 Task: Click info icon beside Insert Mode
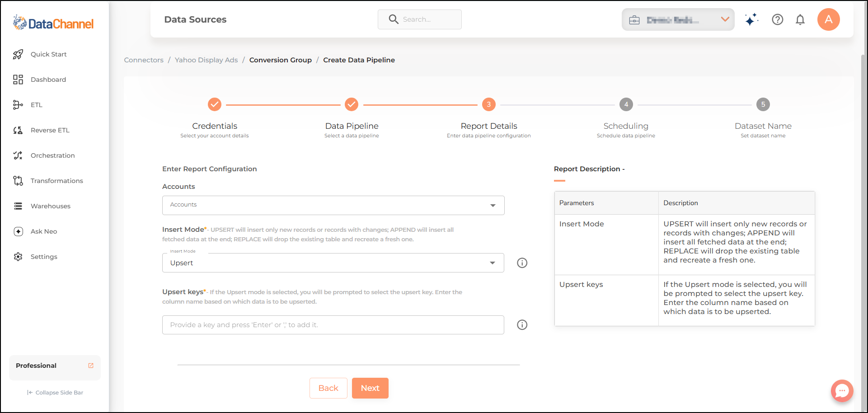click(x=522, y=263)
